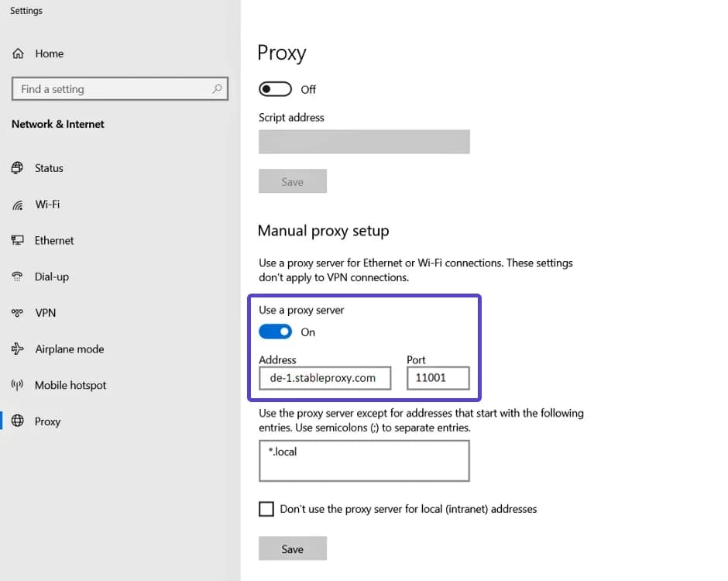Toggle the automatic setup script switch on

tap(276, 89)
